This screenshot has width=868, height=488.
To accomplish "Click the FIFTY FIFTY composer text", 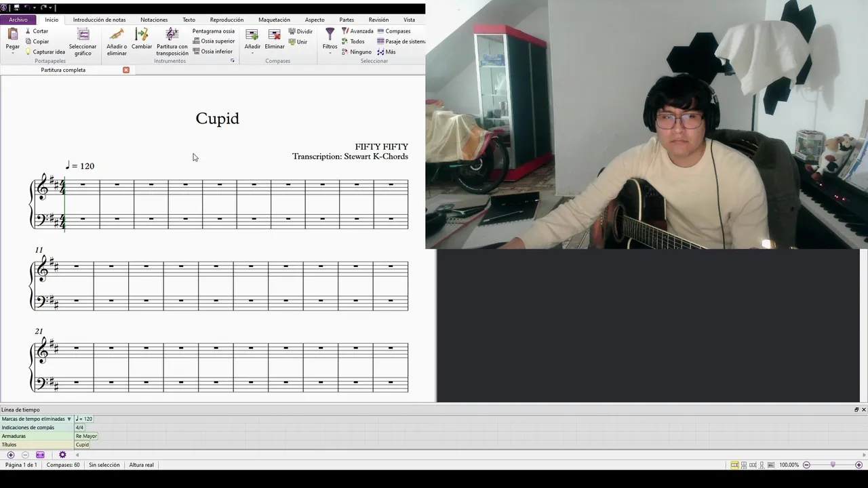I will 381,146.
